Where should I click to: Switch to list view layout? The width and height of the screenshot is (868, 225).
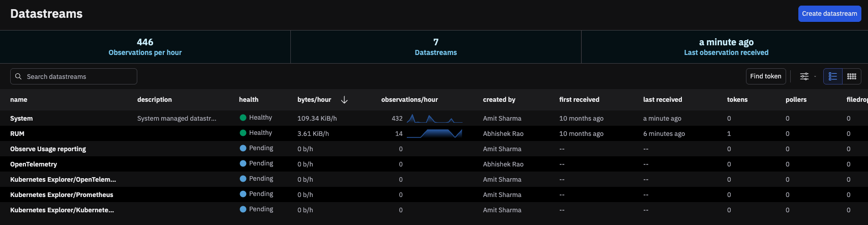tap(832, 76)
